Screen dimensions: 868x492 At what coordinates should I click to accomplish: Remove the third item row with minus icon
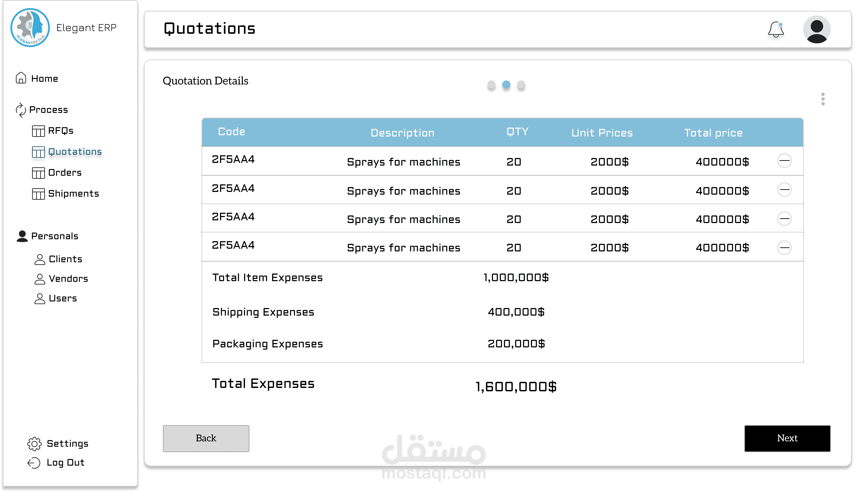784,219
